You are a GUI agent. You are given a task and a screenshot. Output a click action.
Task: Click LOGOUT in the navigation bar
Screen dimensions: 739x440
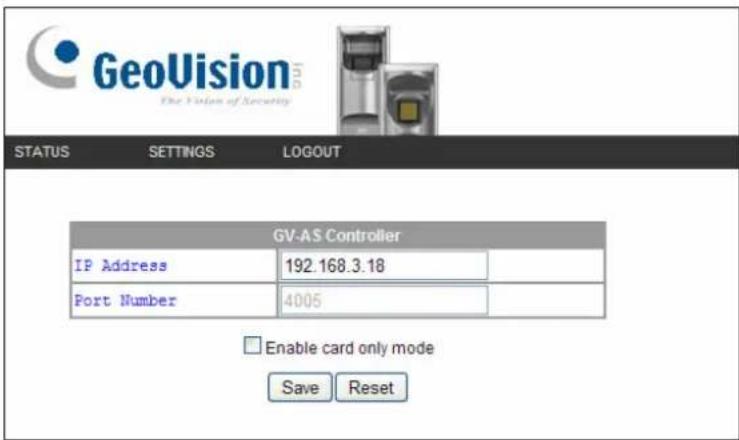click(312, 152)
